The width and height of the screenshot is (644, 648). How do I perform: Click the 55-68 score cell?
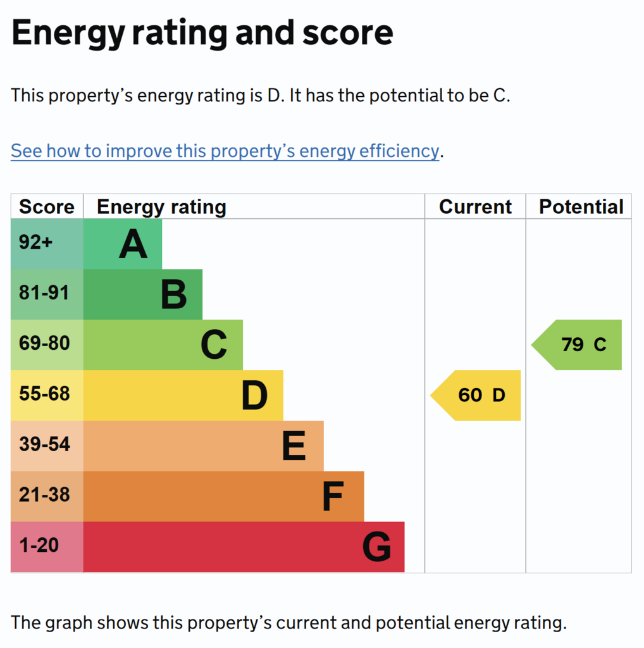click(47, 396)
